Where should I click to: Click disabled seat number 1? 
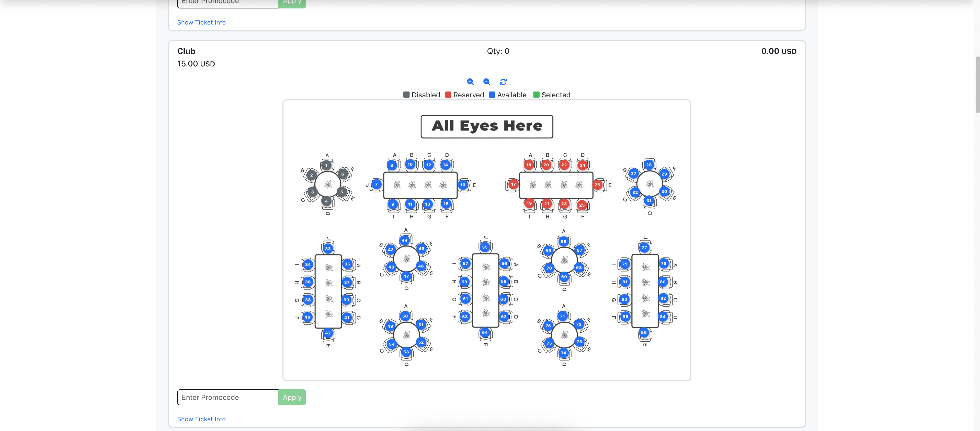coord(326,166)
